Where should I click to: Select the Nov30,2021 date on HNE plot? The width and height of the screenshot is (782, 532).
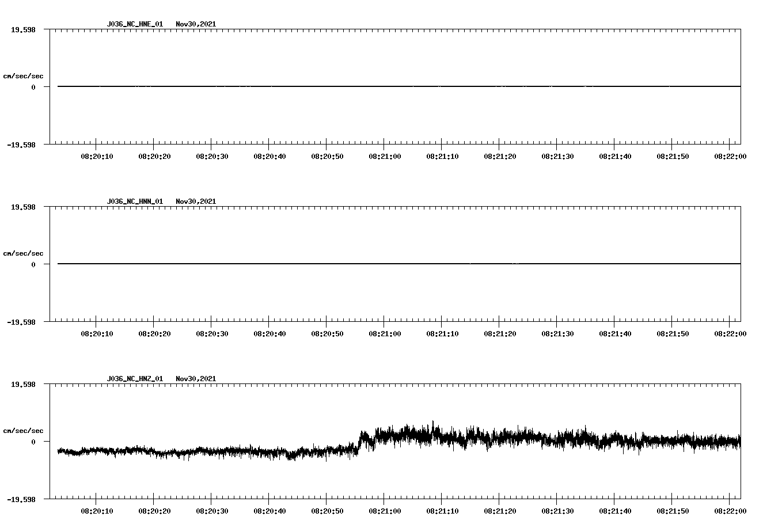196,24
